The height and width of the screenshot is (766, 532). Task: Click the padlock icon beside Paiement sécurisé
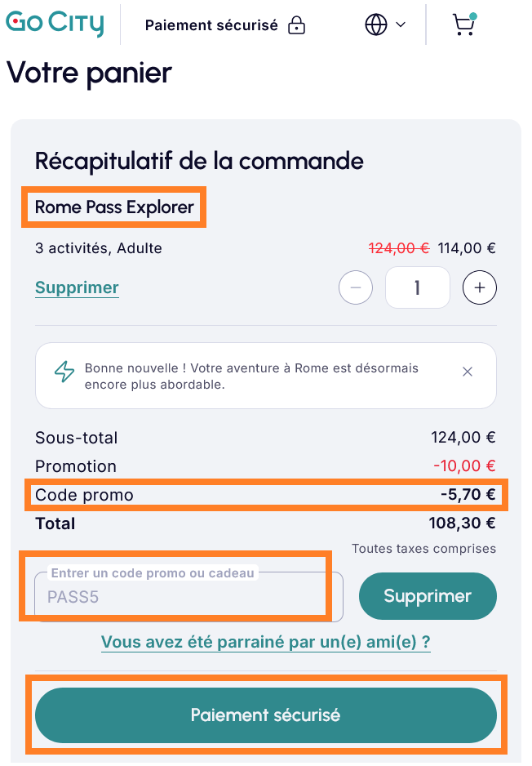[x=295, y=24]
